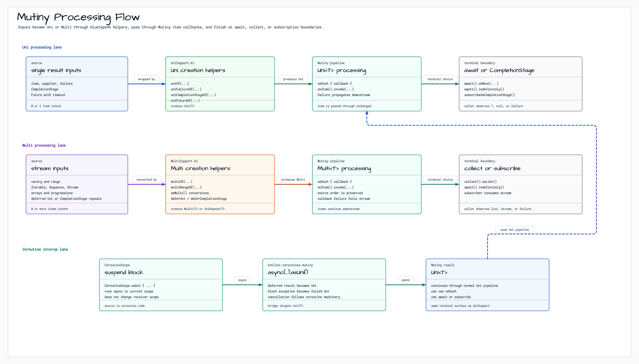Click the 'MultiSupport.kt' file label
The image size is (639, 364).
tap(184, 161)
